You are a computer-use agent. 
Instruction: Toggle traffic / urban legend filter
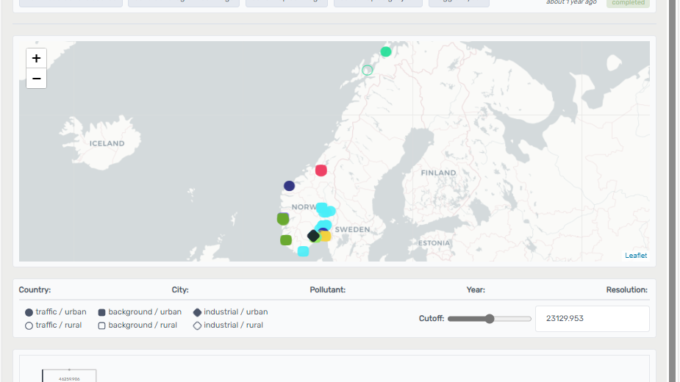[x=56, y=312]
